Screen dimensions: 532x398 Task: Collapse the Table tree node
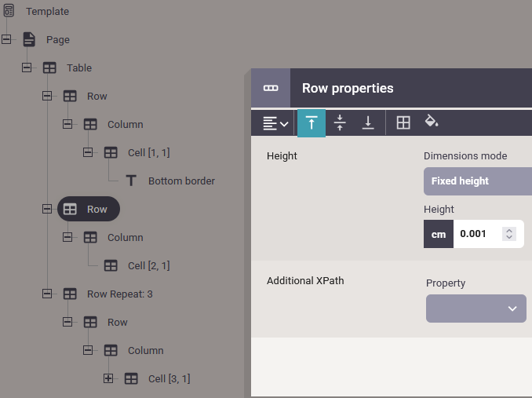[27, 68]
